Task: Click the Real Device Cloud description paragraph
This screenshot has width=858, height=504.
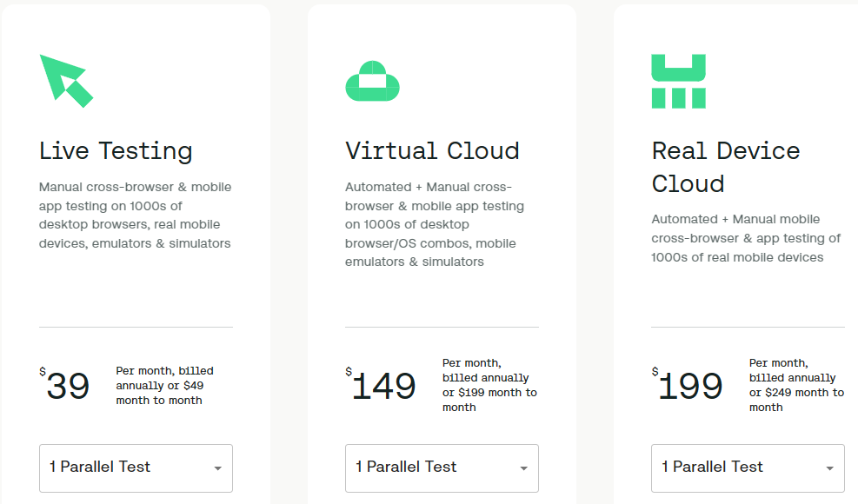Action: point(746,238)
